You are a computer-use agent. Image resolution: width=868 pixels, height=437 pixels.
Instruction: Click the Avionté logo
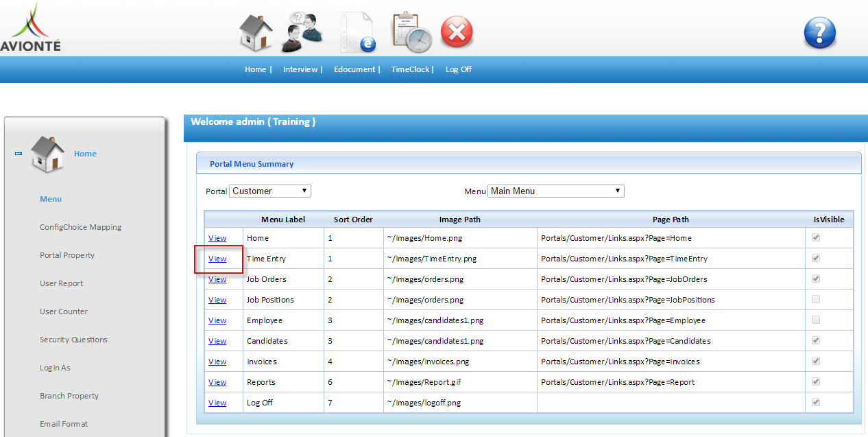(31, 29)
